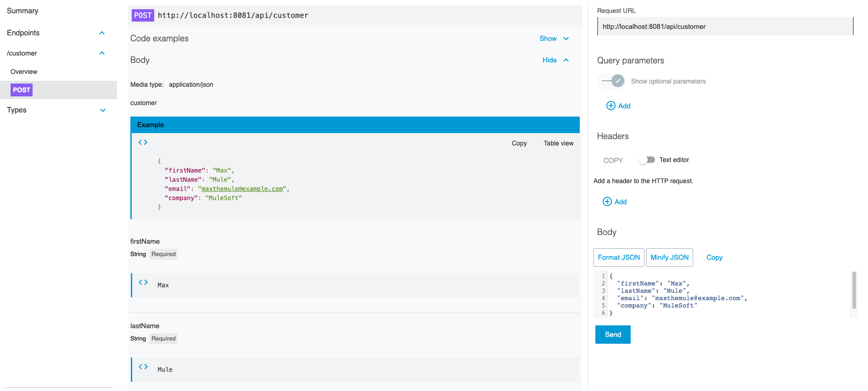This screenshot has width=868, height=391.
Task: Switch example to Table view
Action: point(558,143)
